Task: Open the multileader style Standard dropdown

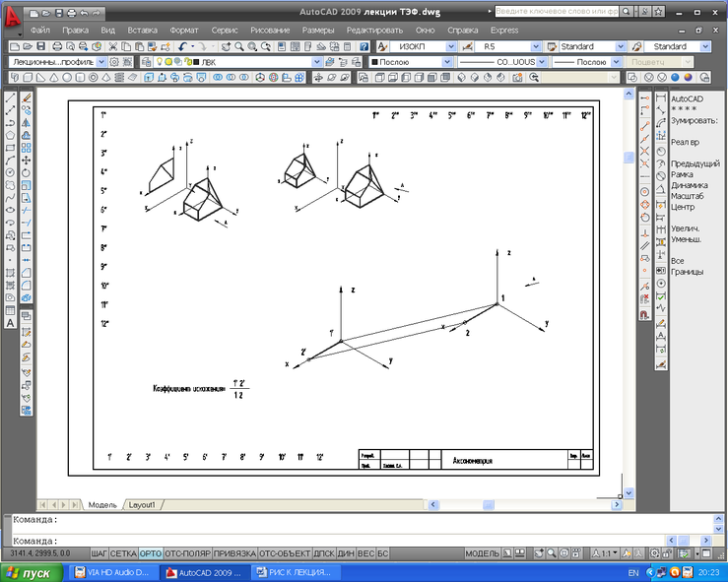Action: tap(705, 46)
